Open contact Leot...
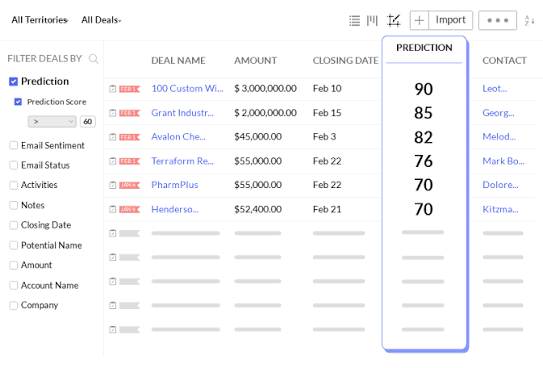The height and width of the screenshot is (368, 543). pos(495,89)
